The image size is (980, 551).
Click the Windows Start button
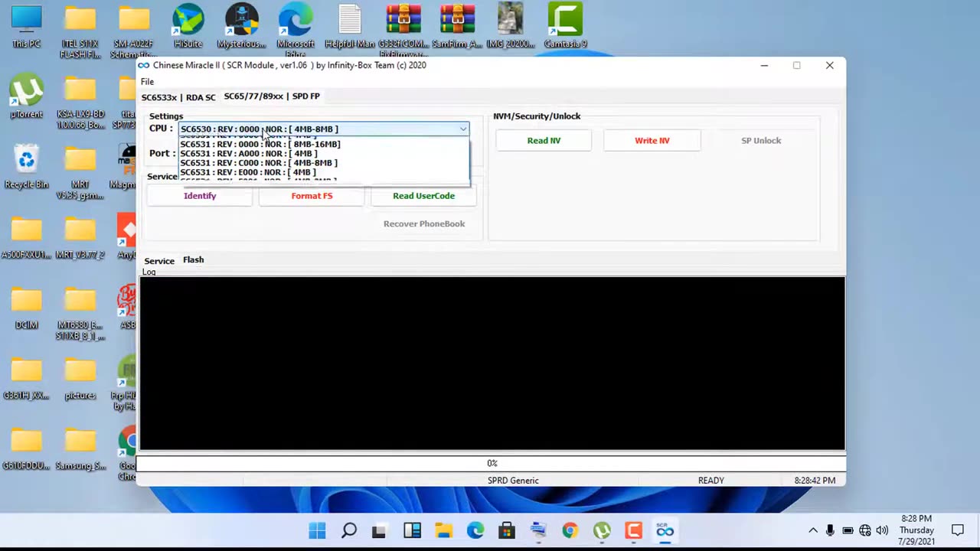317,530
